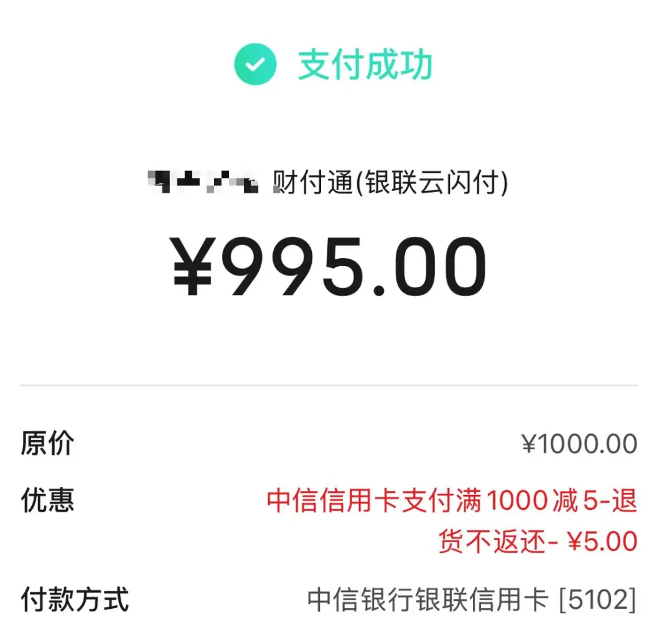Tap the 原价 row label

click(x=47, y=443)
